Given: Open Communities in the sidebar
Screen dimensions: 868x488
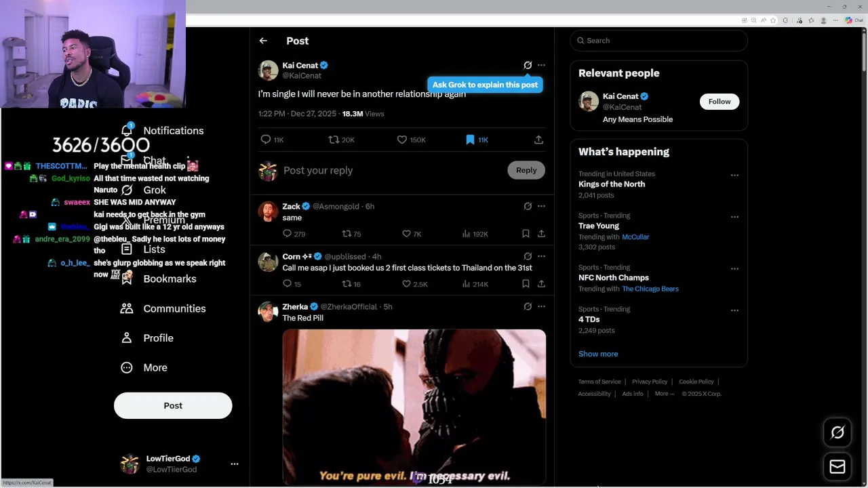Looking at the screenshot, I should click(163, 308).
